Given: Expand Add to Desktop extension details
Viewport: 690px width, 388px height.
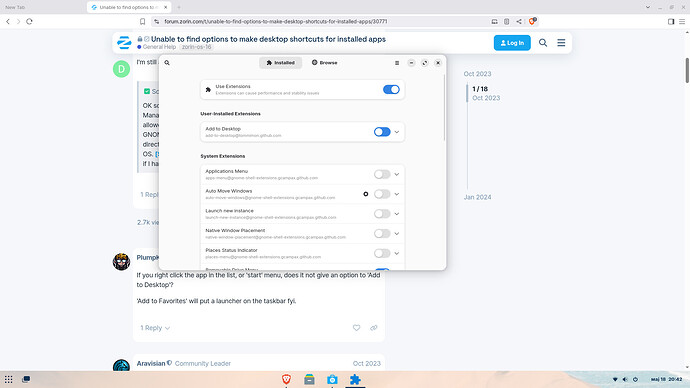Looking at the screenshot, I should (397, 132).
